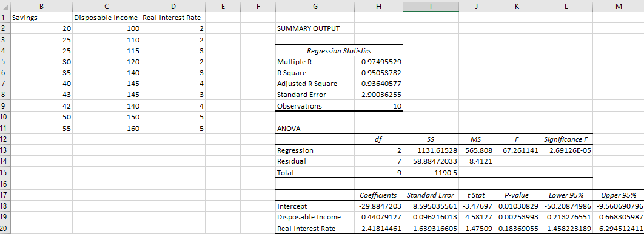Click the Savings header cell
Image resolution: width=644 pixels, height=234 pixels.
(41, 18)
